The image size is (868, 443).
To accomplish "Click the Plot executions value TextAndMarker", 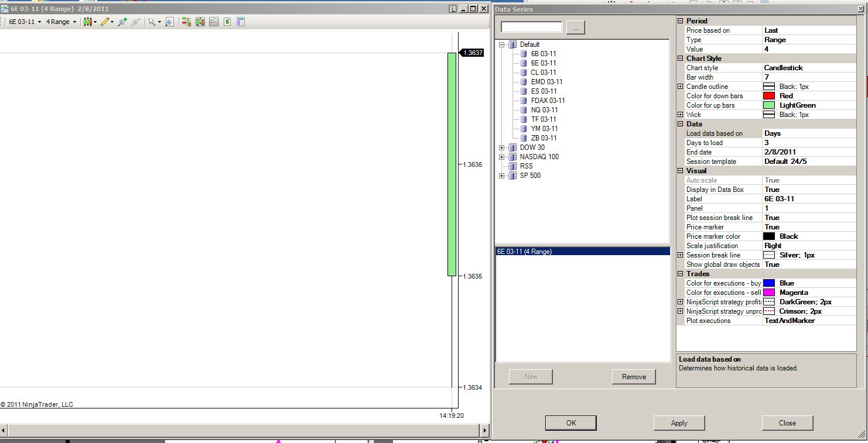I will click(809, 321).
